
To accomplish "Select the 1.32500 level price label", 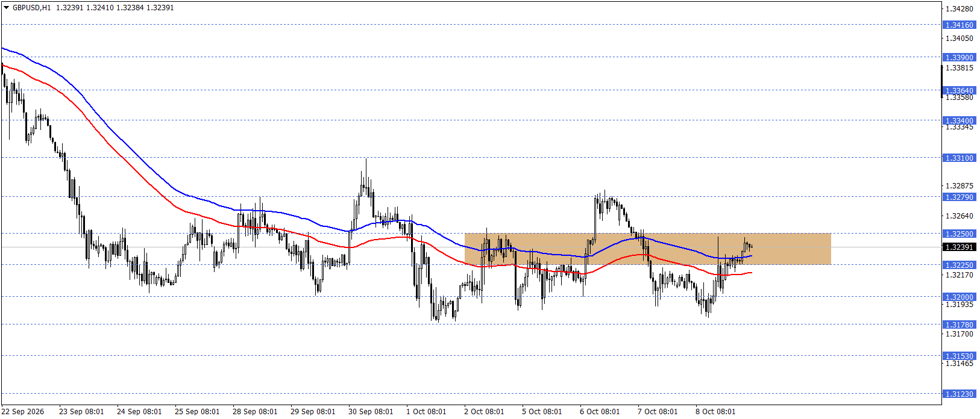I will tap(959, 234).
